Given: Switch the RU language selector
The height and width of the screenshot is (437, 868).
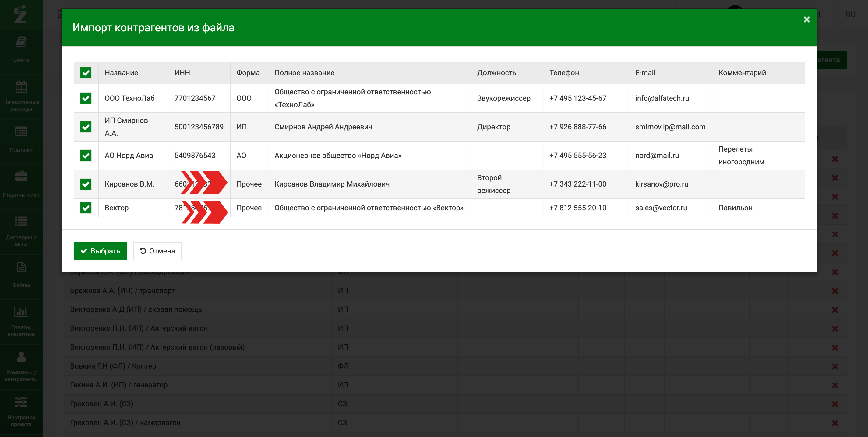Looking at the screenshot, I should pyautogui.click(x=850, y=15).
